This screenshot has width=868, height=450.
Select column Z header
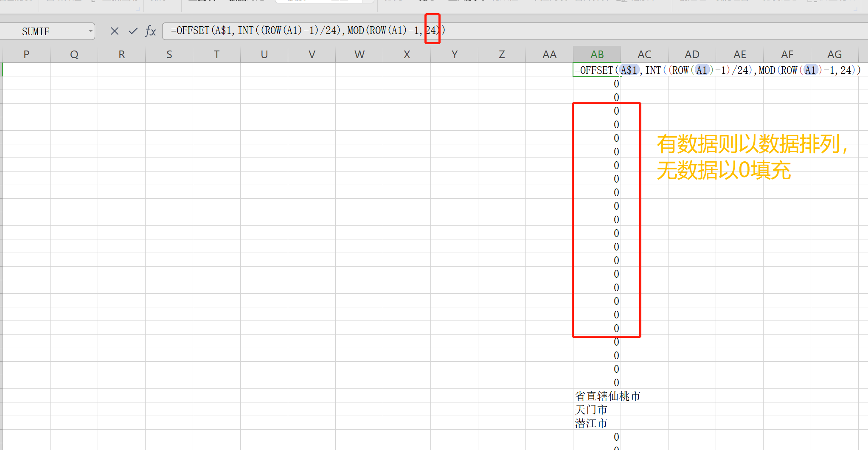(x=502, y=54)
